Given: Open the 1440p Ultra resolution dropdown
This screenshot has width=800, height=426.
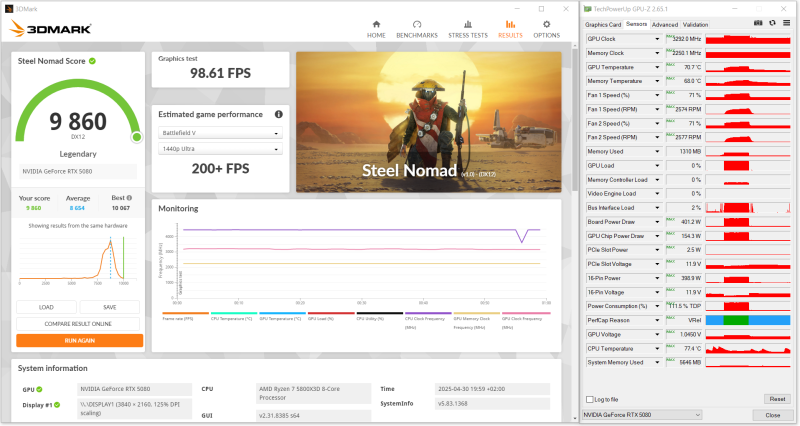Looking at the screenshot, I should tap(220, 149).
